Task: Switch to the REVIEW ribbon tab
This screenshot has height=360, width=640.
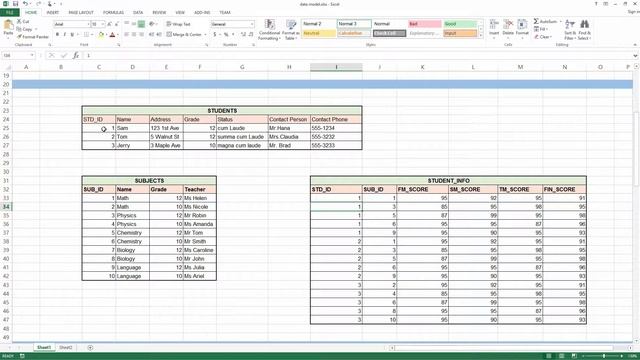Action: click(159, 13)
